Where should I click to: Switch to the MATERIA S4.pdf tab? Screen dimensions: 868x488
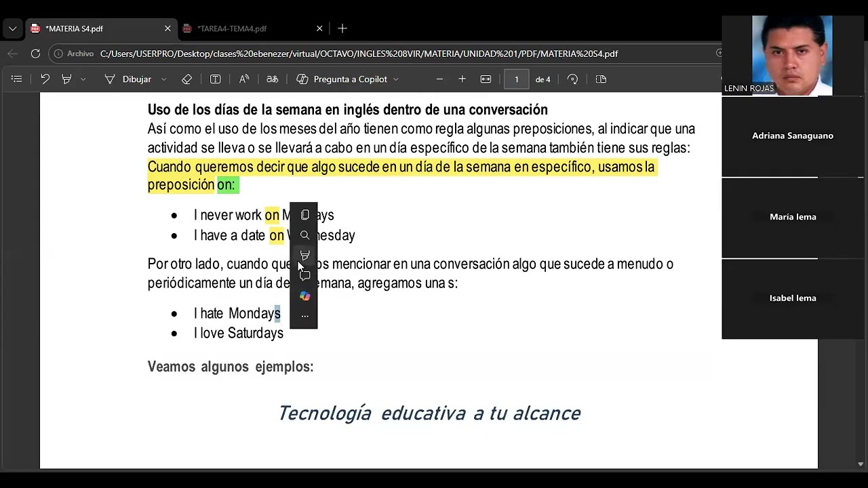[101, 28]
